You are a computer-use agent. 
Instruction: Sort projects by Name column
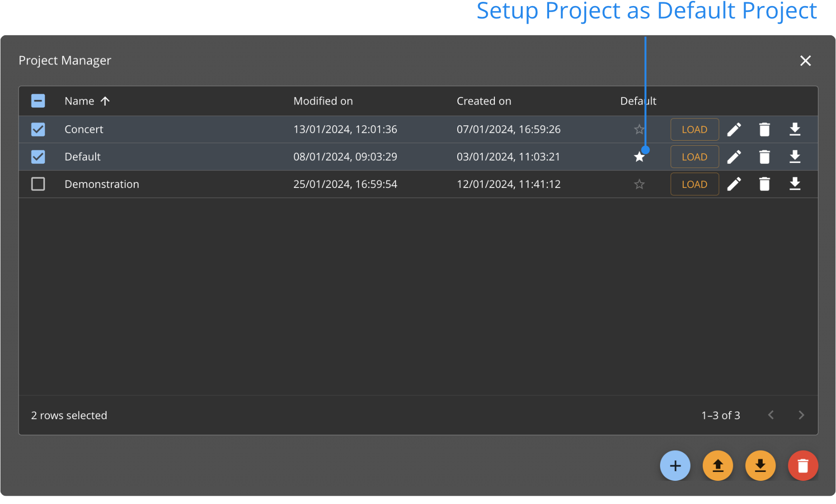79,101
